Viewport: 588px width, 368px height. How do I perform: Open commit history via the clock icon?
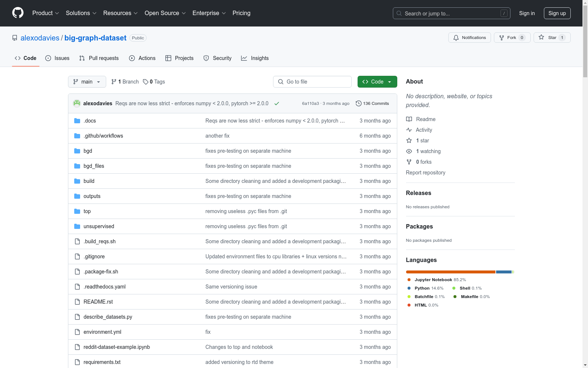click(358, 103)
